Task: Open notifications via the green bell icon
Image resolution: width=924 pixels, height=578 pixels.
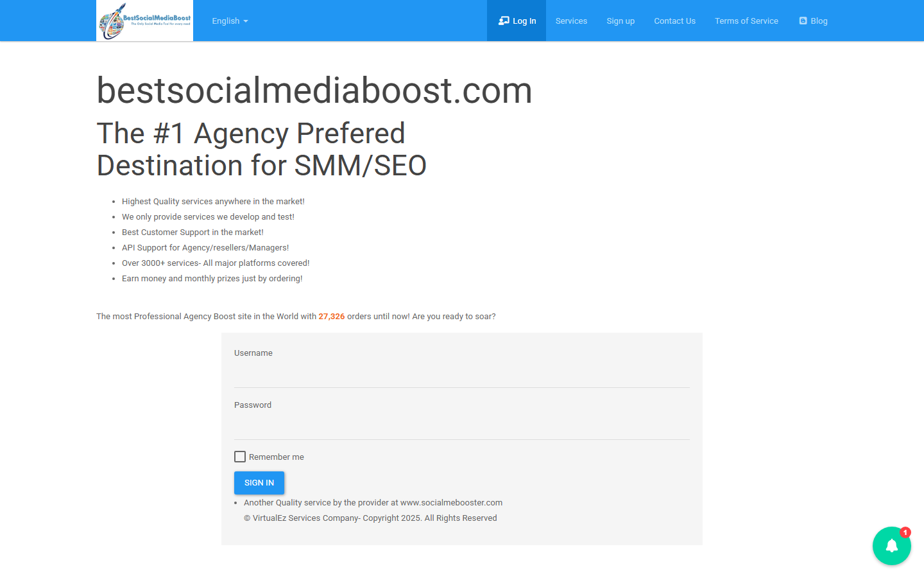Action: [x=892, y=546]
